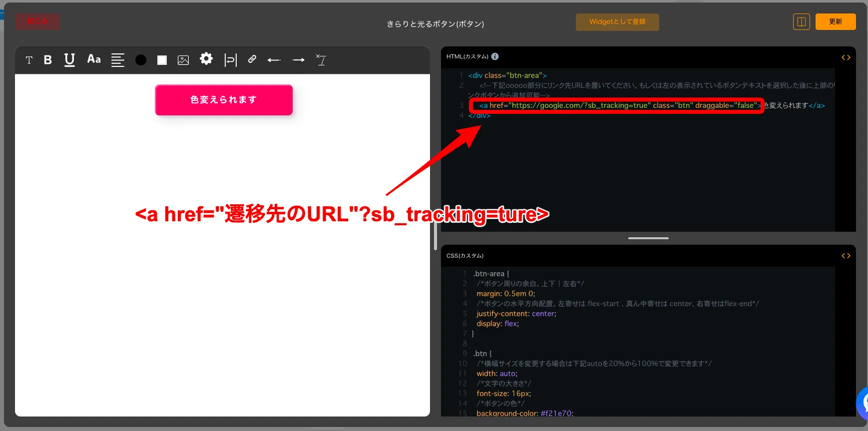Viewport: 868px width, 431px height.
Task: Toggle the split-panel layout icon
Action: [x=802, y=21]
